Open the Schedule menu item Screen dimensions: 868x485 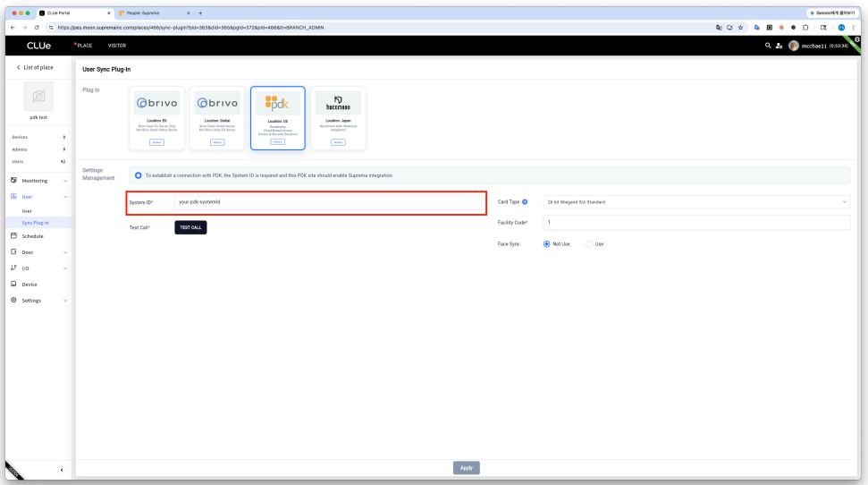click(x=33, y=236)
